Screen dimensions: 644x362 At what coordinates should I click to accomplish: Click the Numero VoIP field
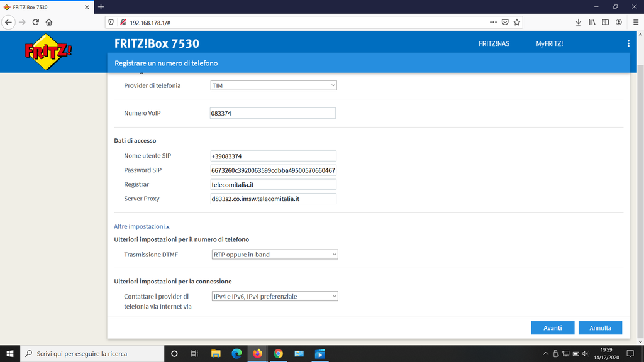point(273,113)
